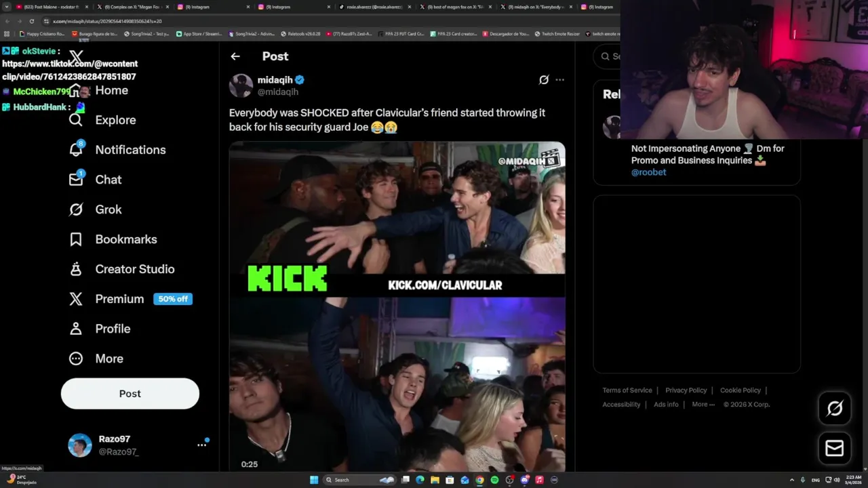
Task: Open the post's three-dot options menu
Action: (559, 80)
